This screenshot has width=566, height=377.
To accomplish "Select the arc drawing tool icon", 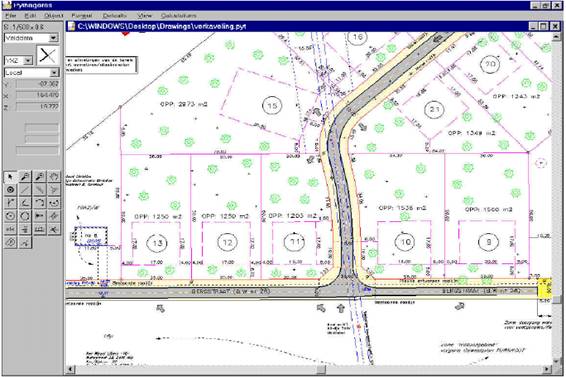I will pos(39,203).
